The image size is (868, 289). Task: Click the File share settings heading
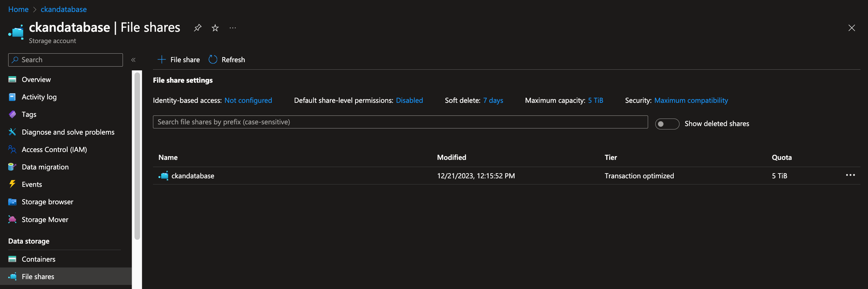[183, 80]
